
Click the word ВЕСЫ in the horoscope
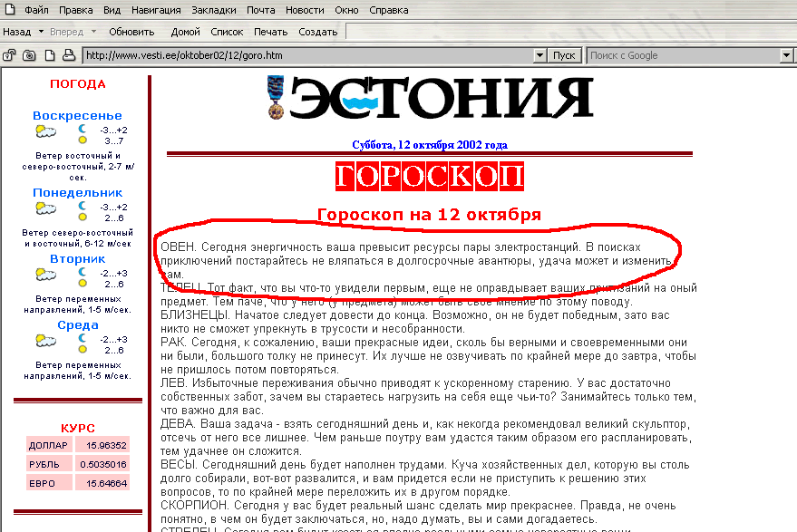pyautogui.click(x=180, y=465)
